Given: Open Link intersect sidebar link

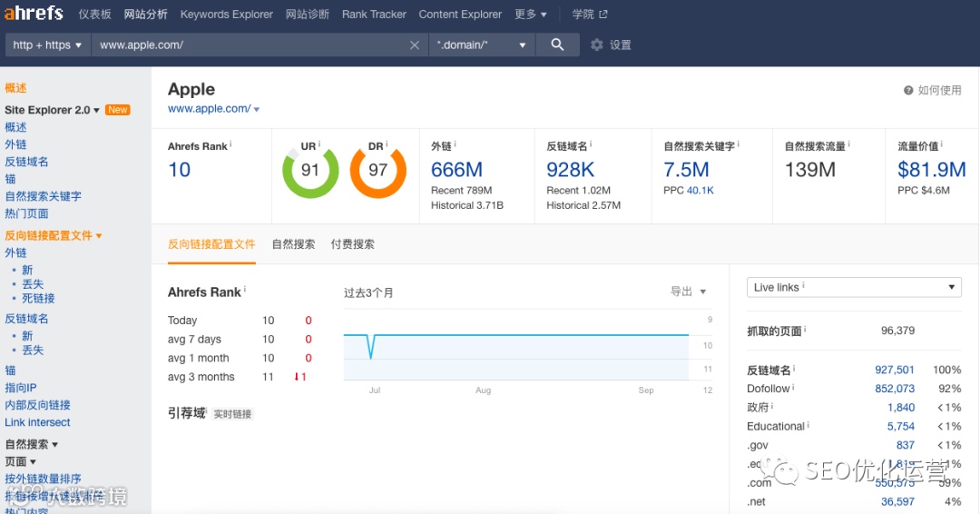Looking at the screenshot, I should click(37, 422).
